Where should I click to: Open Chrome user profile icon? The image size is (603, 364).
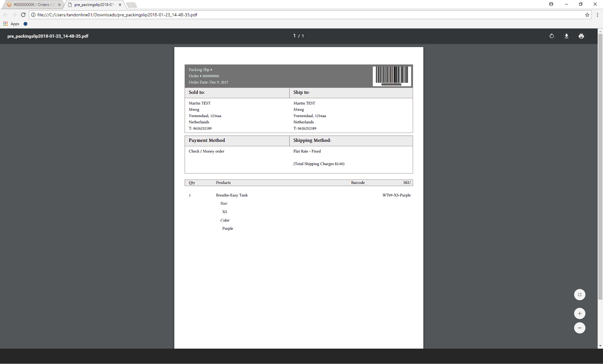[551, 4]
